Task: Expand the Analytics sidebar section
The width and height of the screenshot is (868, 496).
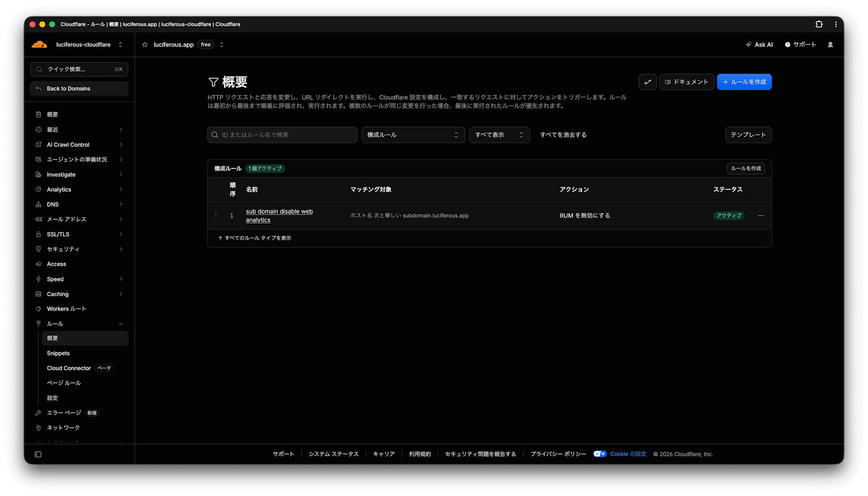Action: click(121, 189)
